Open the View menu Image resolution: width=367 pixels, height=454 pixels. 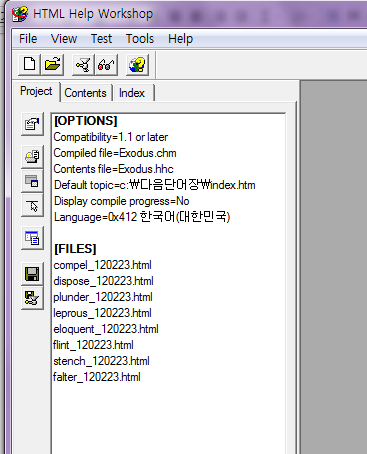point(64,39)
